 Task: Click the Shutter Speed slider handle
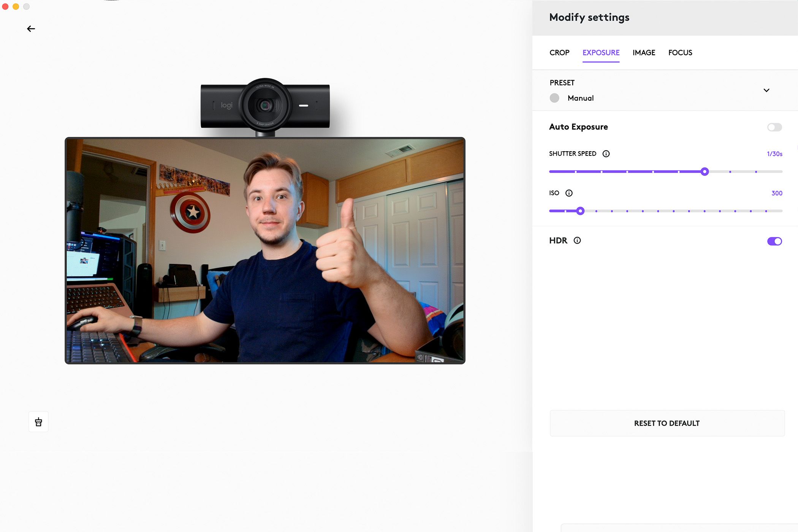point(705,172)
